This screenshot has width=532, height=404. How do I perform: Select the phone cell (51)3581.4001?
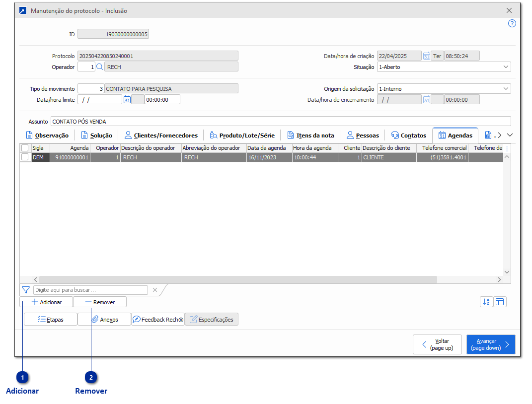pyautogui.click(x=442, y=157)
